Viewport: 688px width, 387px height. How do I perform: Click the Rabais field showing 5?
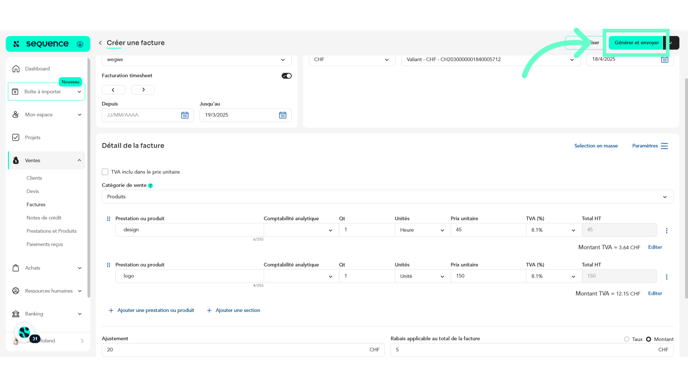pyautogui.click(x=532, y=350)
